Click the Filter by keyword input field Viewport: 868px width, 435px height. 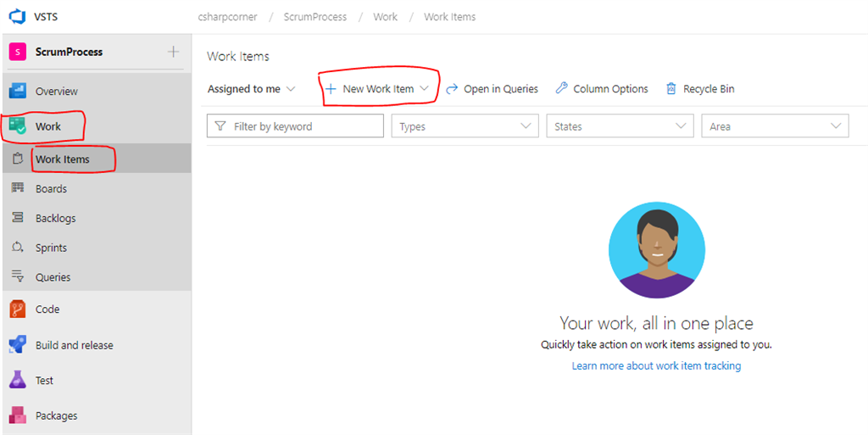click(x=295, y=126)
